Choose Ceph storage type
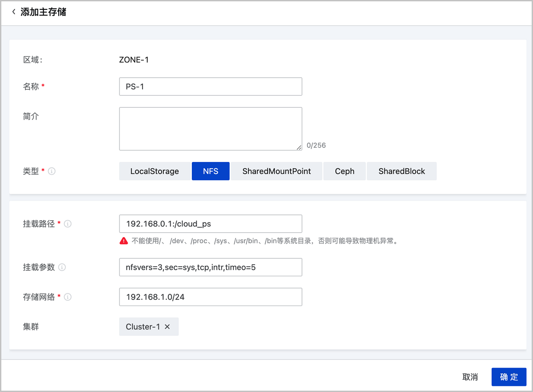The width and height of the screenshot is (533, 392). click(345, 171)
